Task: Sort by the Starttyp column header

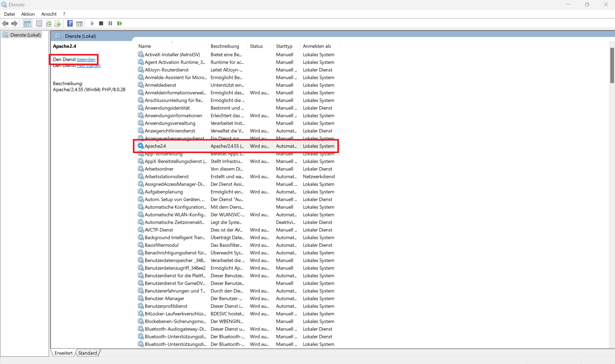Action: pyautogui.click(x=284, y=46)
